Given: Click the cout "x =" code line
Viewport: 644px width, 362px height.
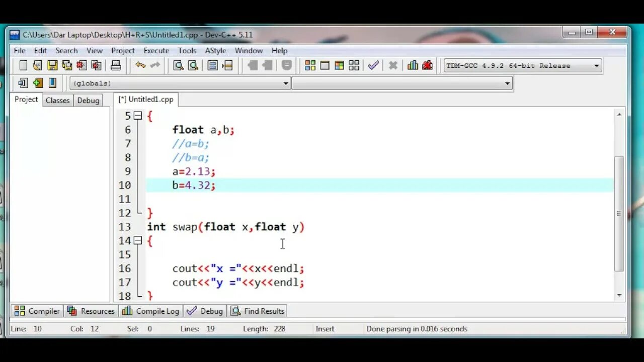Looking at the screenshot, I should pos(238,268).
